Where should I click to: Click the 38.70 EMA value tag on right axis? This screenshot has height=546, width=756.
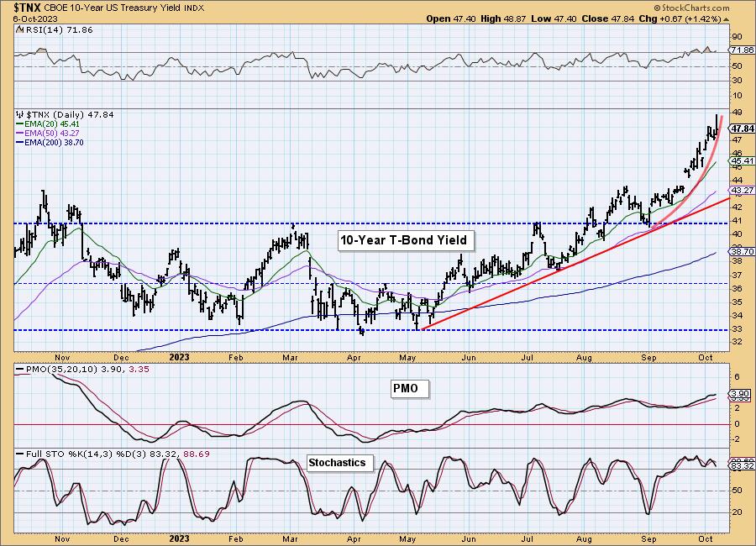(x=742, y=251)
